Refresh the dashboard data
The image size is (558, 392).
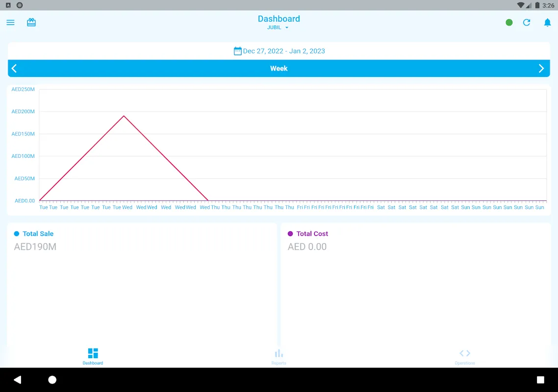pos(526,23)
